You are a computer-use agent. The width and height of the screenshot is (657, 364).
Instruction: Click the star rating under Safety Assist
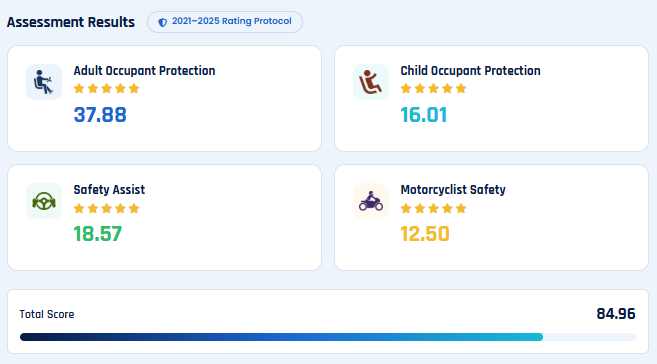click(106, 208)
